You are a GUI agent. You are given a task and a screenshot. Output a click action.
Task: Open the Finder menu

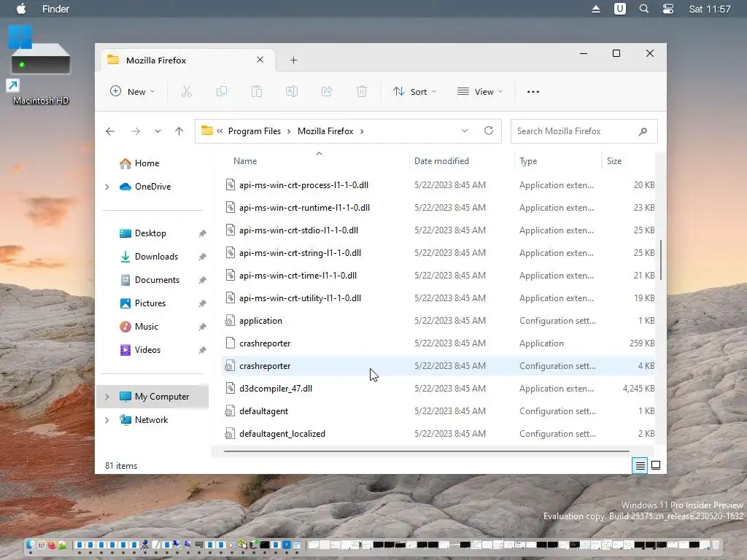55,9
